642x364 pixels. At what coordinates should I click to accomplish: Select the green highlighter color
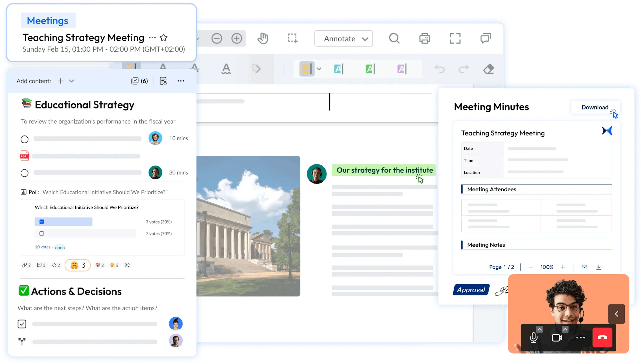370,69
